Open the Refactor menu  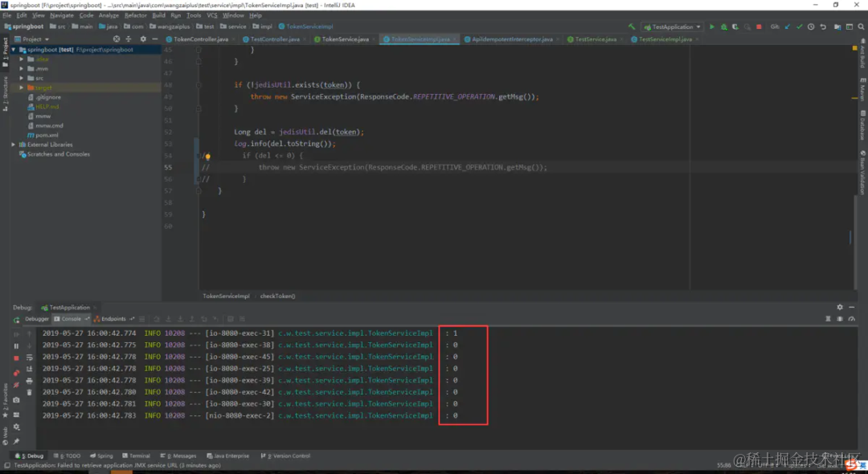click(x=135, y=15)
